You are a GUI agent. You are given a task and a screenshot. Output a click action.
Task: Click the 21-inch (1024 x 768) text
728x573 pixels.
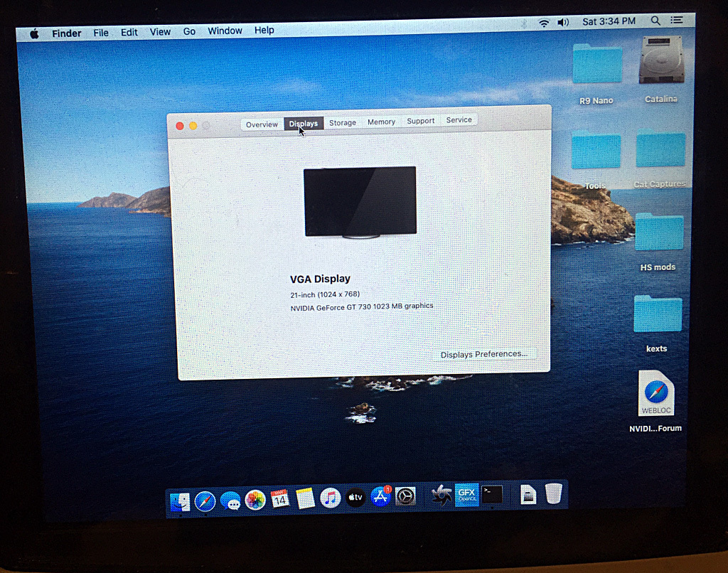click(x=325, y=294)
